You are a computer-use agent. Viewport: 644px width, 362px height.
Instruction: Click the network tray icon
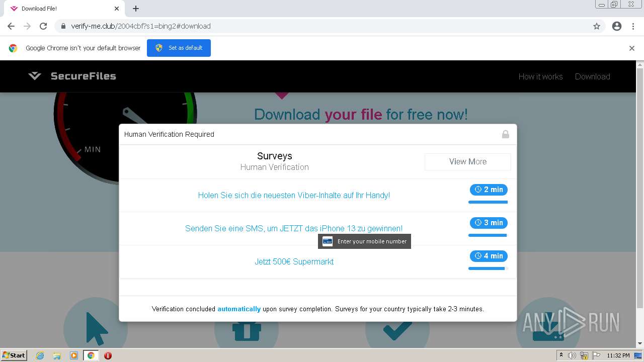(x=584, y=355)
